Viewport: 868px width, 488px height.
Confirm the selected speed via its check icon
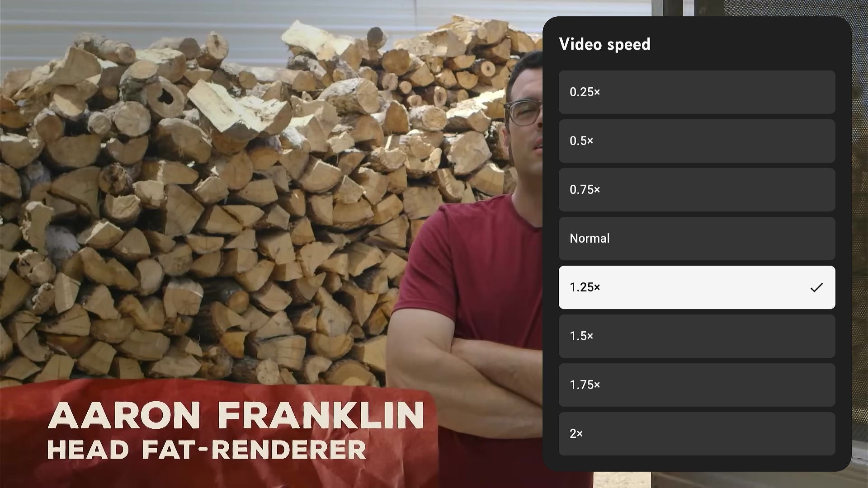pos(816,287)
